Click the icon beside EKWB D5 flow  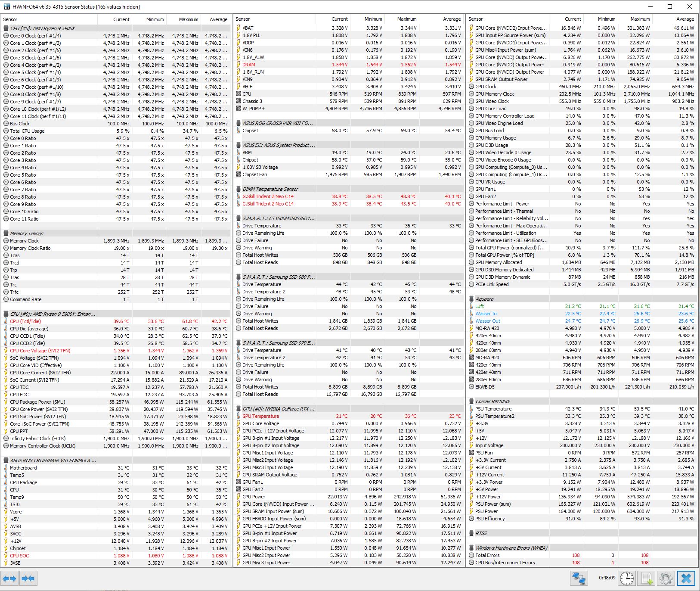point(471,387)
